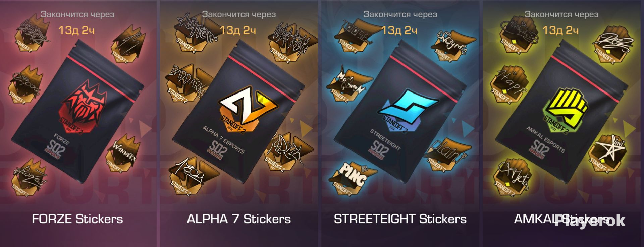Click the countdown timer on the FORZE card
This screenshot has width=644, height=247.
pos(76,30)
